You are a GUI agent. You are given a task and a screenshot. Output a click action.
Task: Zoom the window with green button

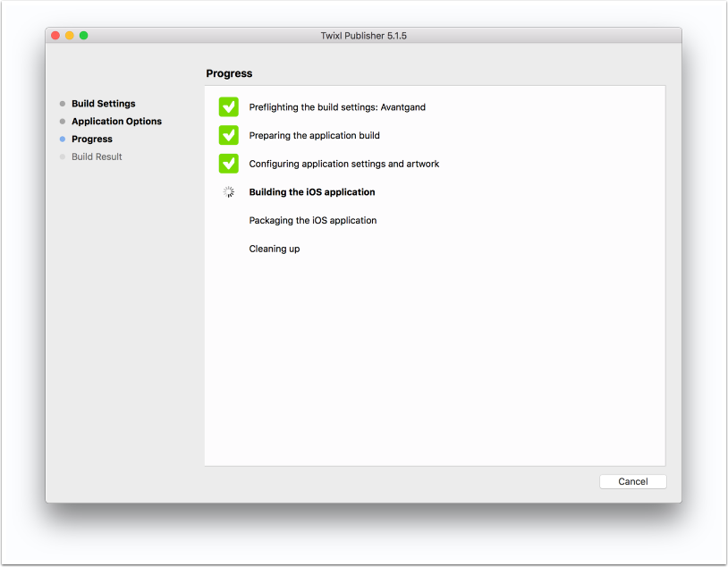point(83,35)
